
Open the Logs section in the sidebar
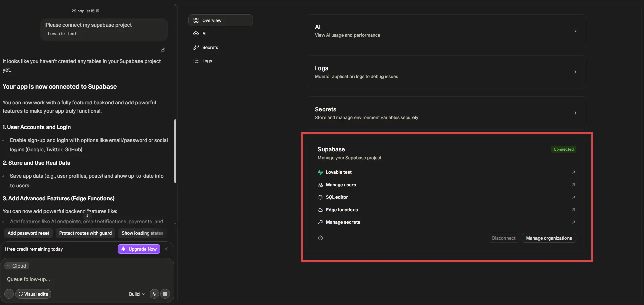coord(207,61)
